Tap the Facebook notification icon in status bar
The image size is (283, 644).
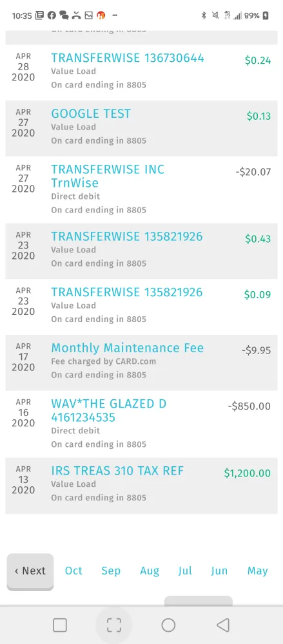[x=52, y=15]
